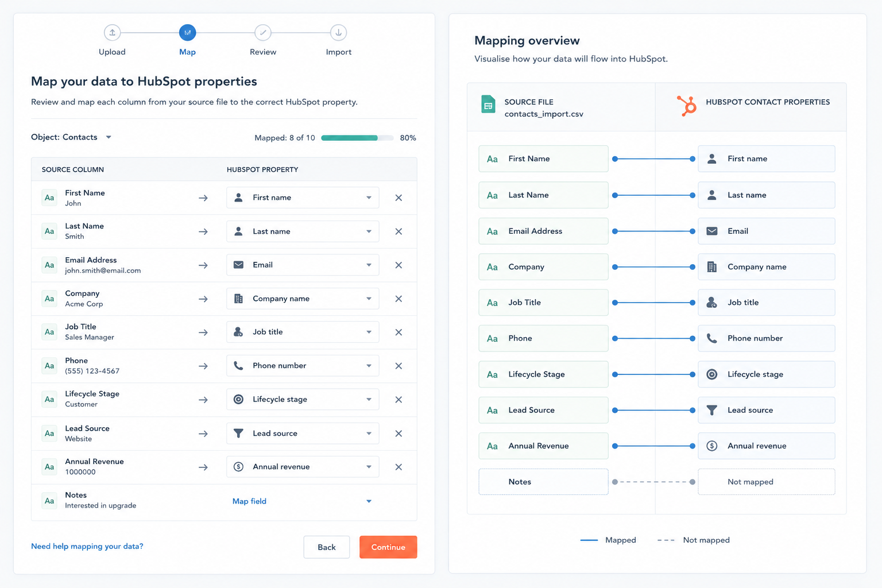Viewport: 882px width, 588px height.
Task: Click the Map step label
Action: 187,52
